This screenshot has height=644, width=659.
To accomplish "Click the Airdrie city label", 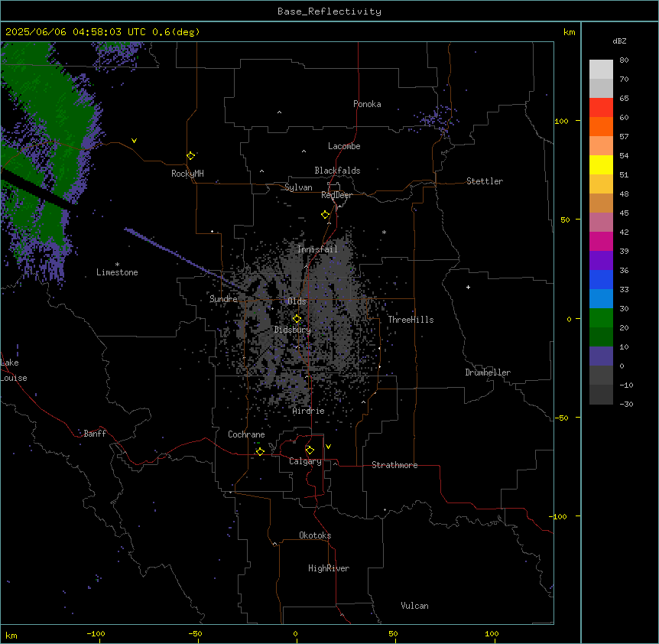I will [x=309, y=411].
